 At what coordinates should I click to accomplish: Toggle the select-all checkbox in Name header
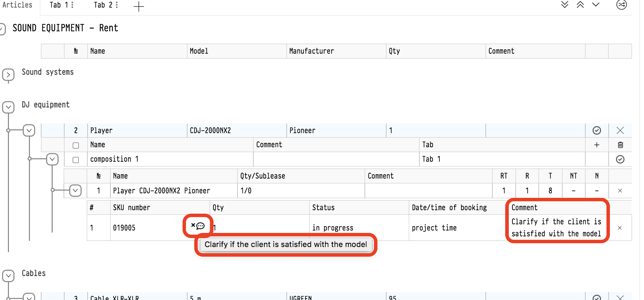(76, 146)
